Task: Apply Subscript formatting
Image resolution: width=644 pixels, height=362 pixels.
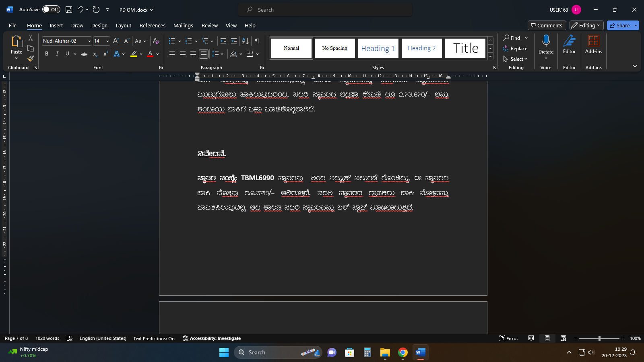Action: pyautogui.click(x=95, y=54)
